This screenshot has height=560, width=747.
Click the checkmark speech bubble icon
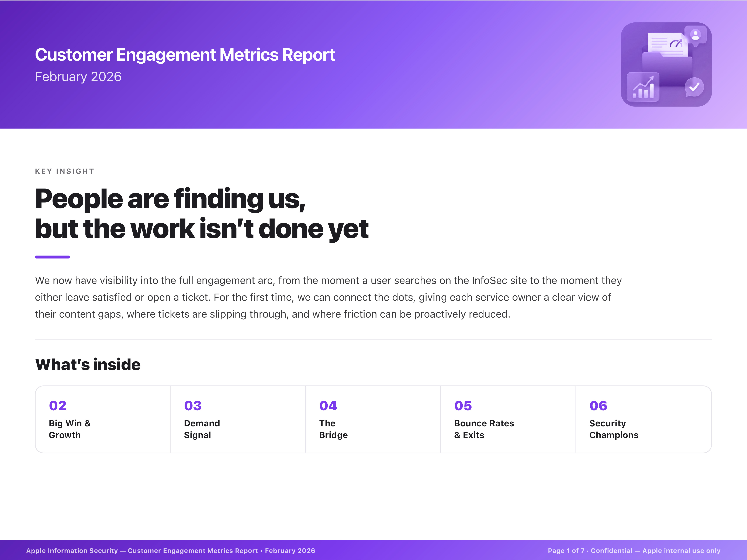694,87
